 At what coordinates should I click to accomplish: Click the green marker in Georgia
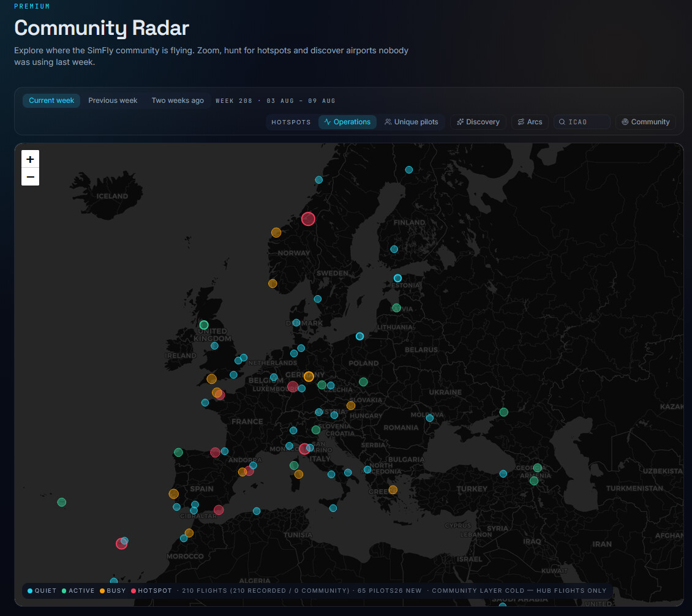pos(538,468)
